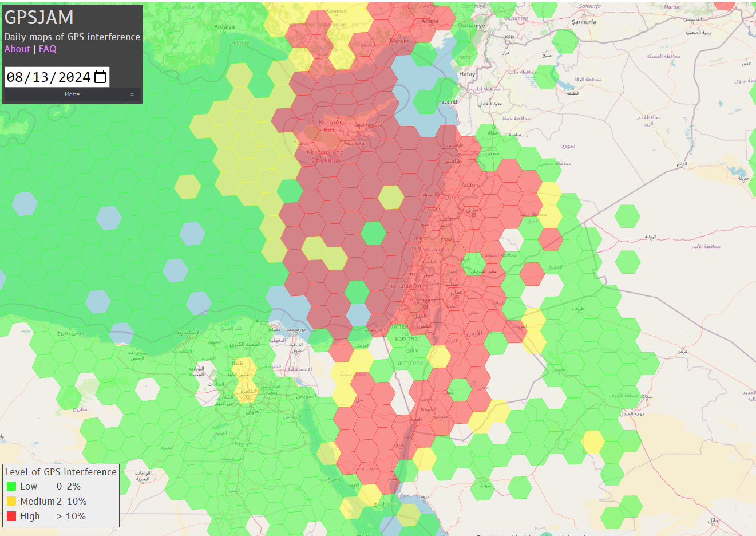
Task: Click the Gazimağusa label on Cyprus
Action: coord(368,125)
